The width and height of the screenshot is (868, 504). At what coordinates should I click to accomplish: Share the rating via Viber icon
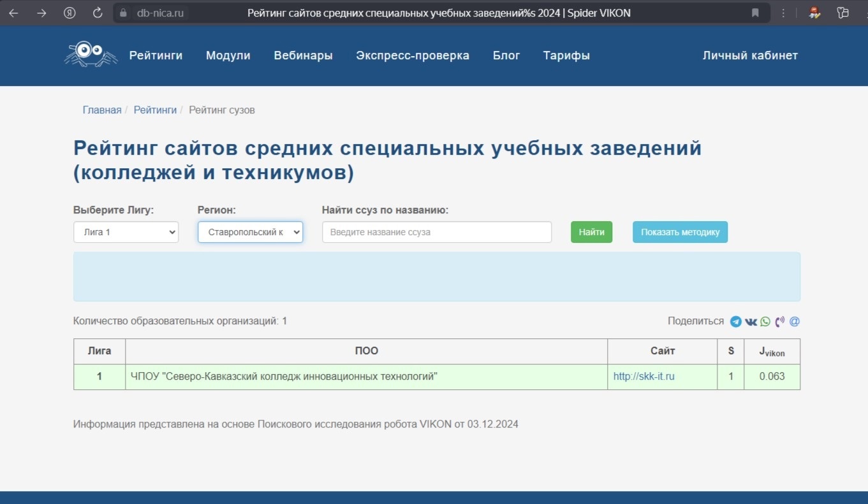coord(779,322)
